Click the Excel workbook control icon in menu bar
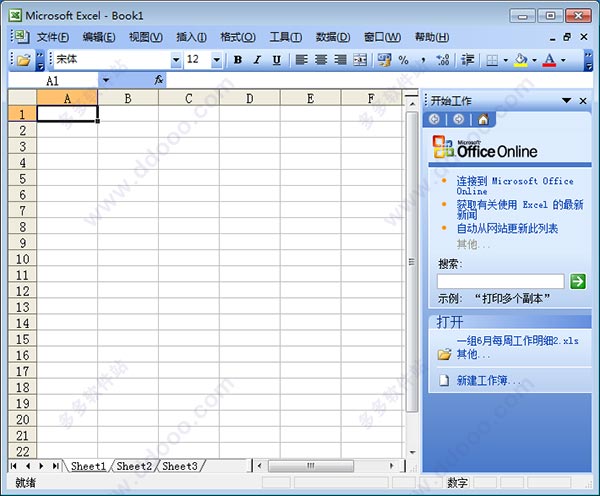 (20, 37)
